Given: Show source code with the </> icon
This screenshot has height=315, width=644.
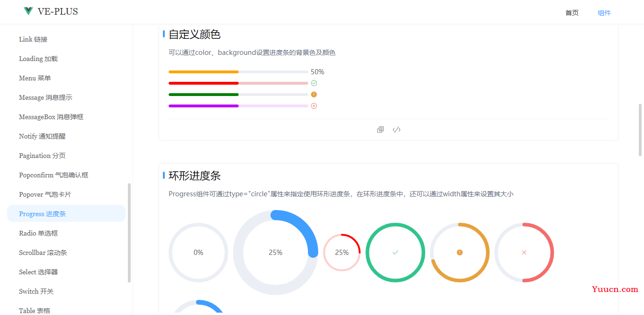Looking at the screenshot, I should pos(397,130).
